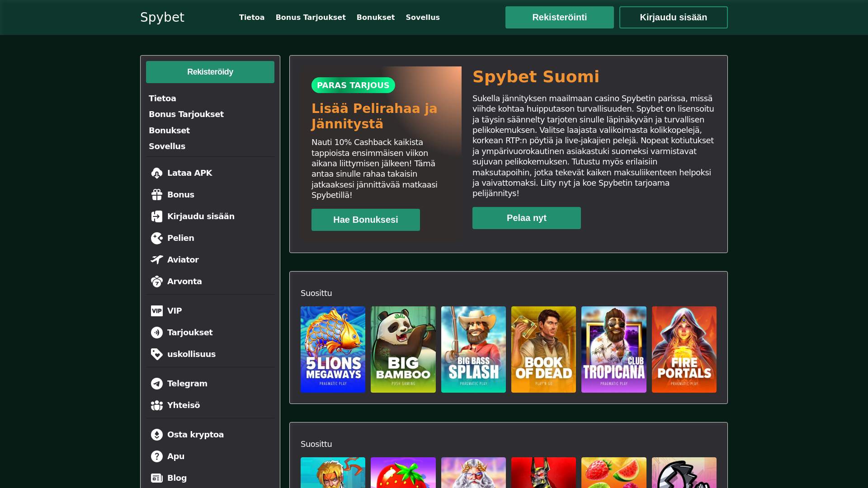Open Tietoa in the top navigation
The height and width of the screenshot is (488, 868).
point(252,17)
